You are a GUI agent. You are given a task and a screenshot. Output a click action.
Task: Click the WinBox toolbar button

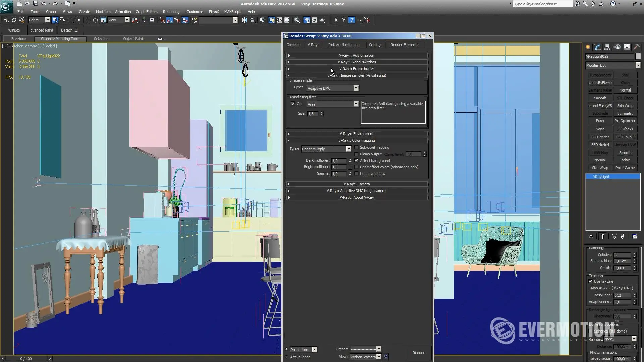14,30
